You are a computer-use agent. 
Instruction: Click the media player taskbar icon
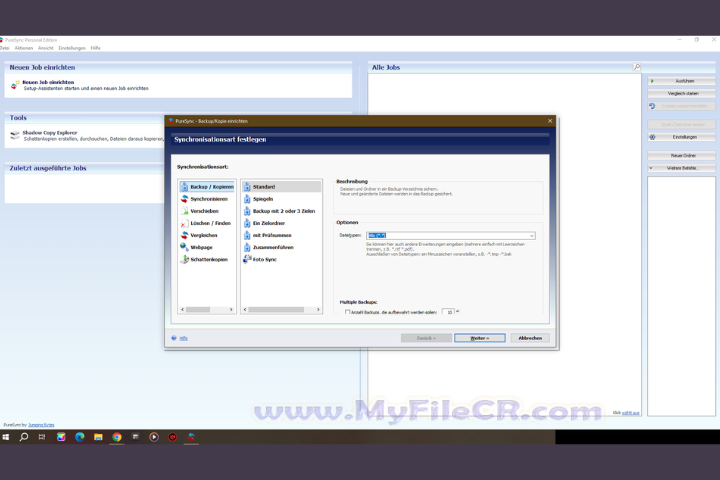pyautogui.click(x=154, y=437)
